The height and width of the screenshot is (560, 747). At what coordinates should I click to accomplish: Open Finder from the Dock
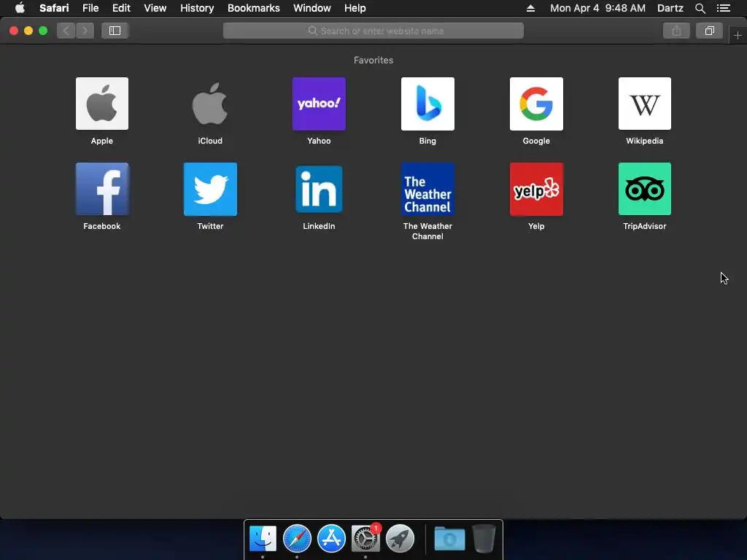pos(263,539)
